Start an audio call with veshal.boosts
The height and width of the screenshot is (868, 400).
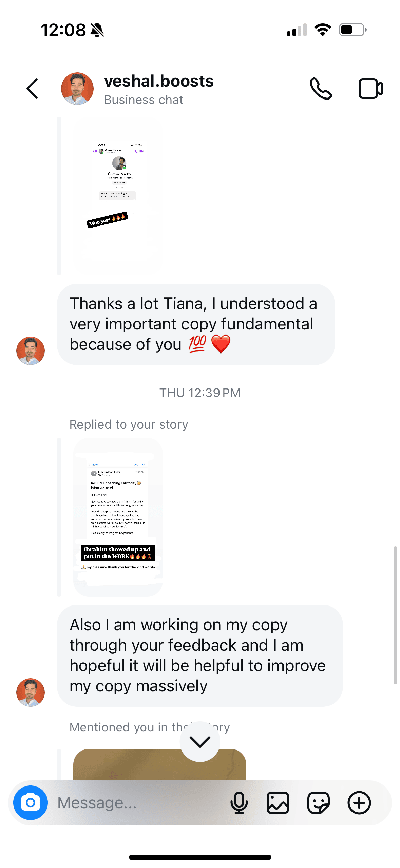(321, 89)
